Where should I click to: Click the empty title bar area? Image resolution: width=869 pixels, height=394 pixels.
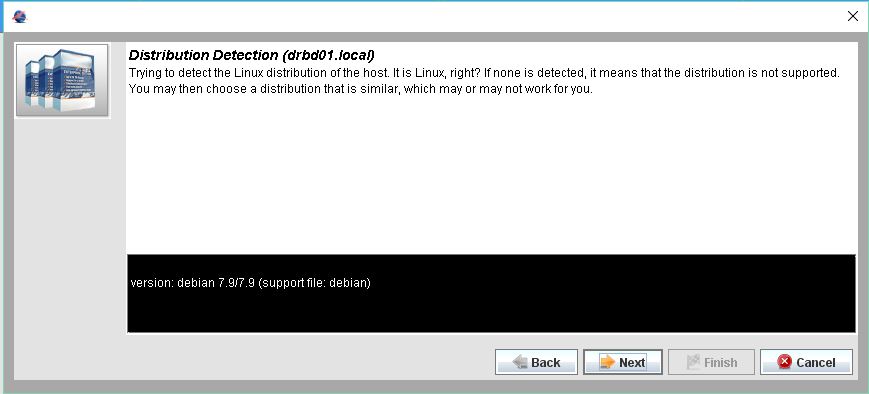(432, 16)
